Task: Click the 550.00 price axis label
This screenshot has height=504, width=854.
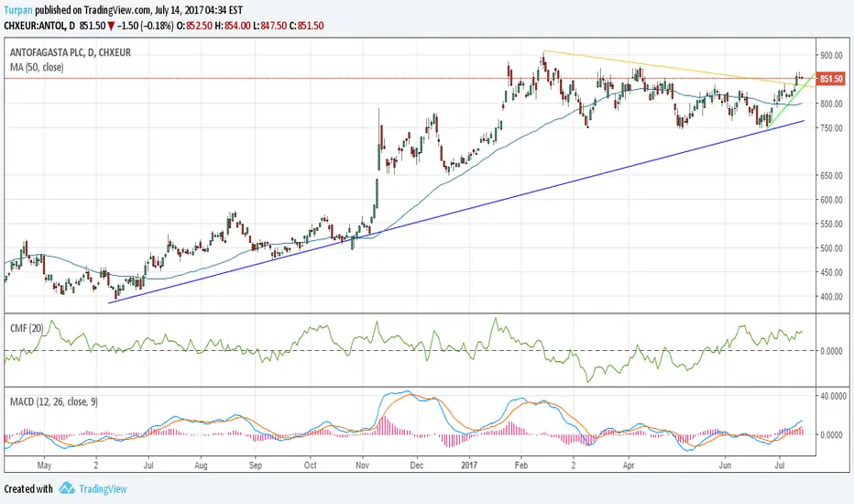Action: coord(831,224)
